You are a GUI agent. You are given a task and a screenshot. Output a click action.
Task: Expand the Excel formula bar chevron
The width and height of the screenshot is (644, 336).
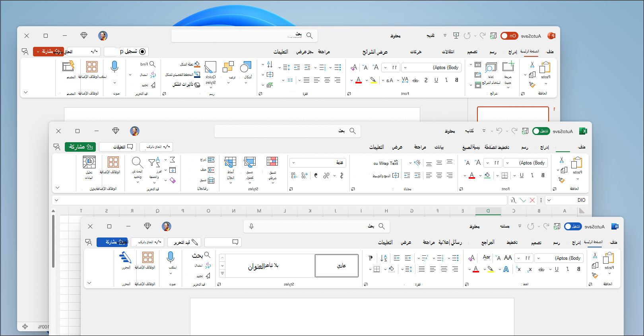pyautogui.click(x=56, y=200)
